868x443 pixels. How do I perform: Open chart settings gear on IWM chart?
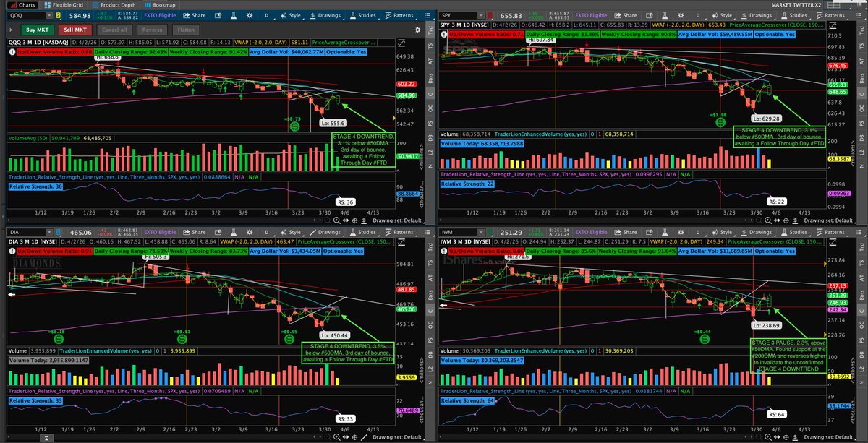coord(681,232)
